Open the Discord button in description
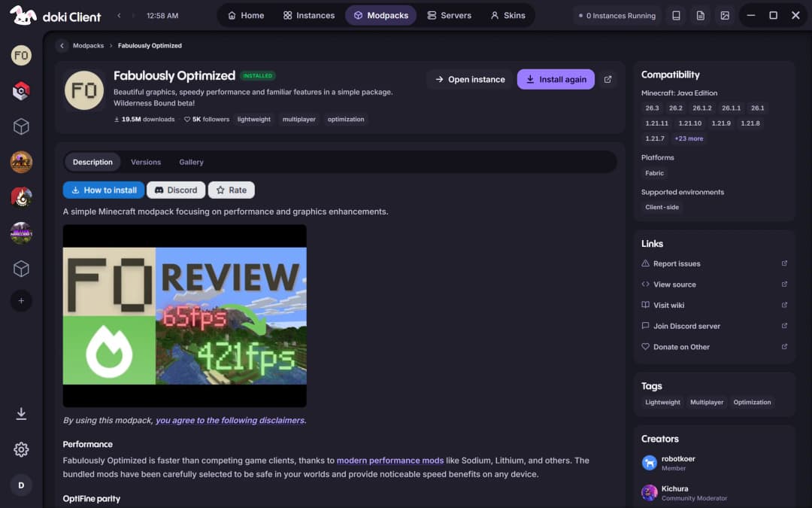Viewport: 812px width, 508px height. pyautogui.click(x=176, y=190)
